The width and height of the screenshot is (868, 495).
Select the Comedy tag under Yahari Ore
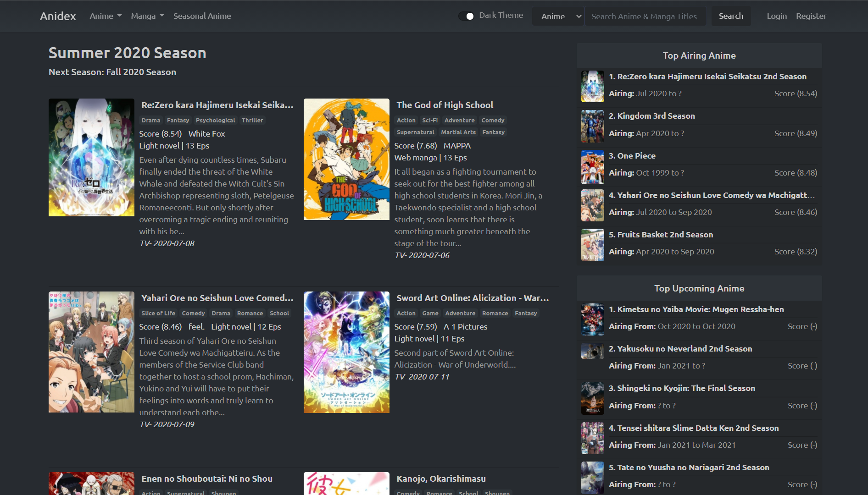click(x=193, y=313)
